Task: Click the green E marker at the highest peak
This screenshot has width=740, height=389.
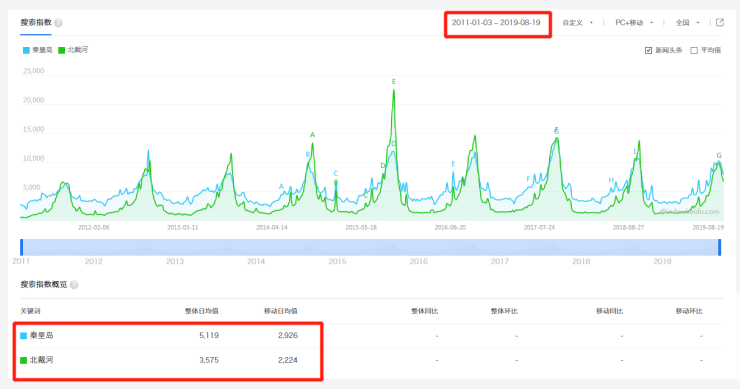Action: (394, 82)
